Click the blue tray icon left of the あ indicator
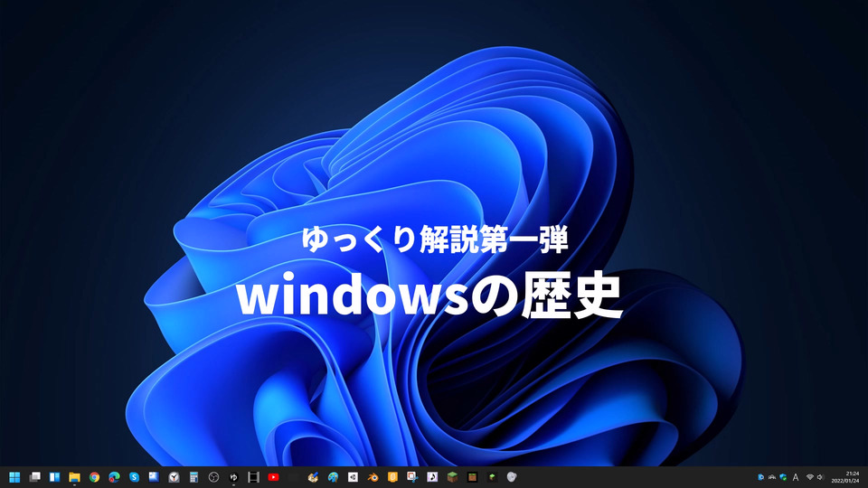The width and height of the screenshot is (868, 488). click(x=761, y=477)
